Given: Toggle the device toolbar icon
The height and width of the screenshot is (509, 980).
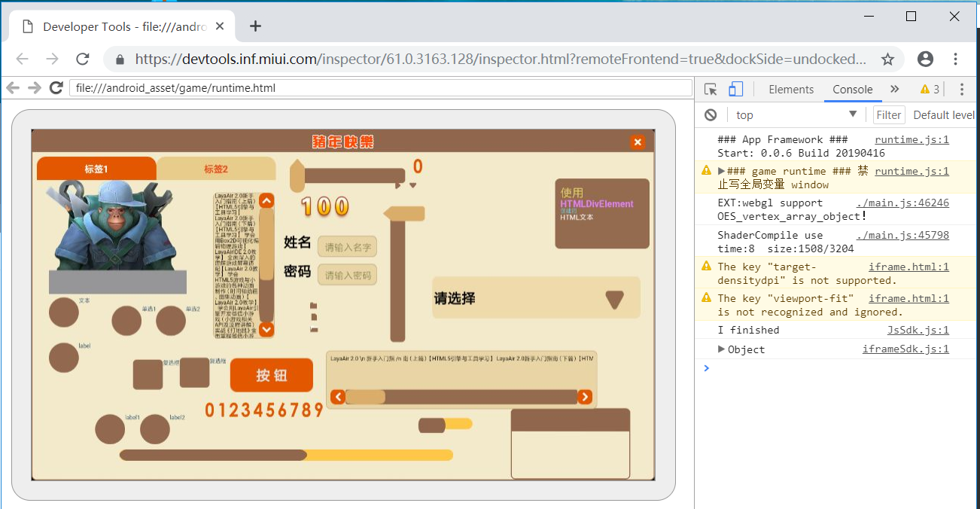Looking at the screenshot, I should (735, 90).
